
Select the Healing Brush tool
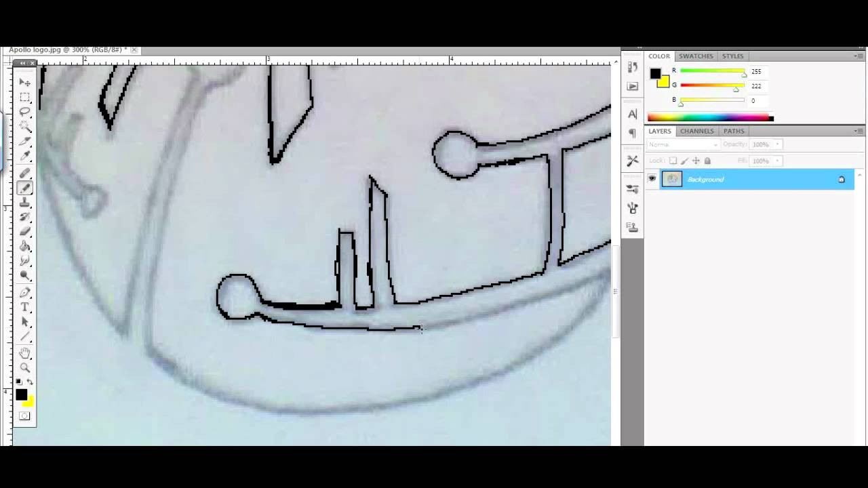point(25,174)
